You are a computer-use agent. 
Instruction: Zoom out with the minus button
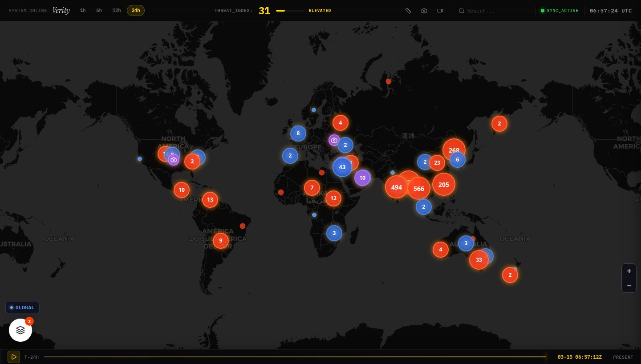click(629, 285)
